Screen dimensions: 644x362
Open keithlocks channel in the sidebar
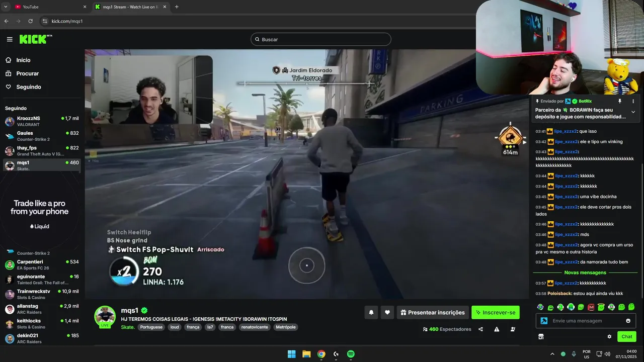point(42,323)
